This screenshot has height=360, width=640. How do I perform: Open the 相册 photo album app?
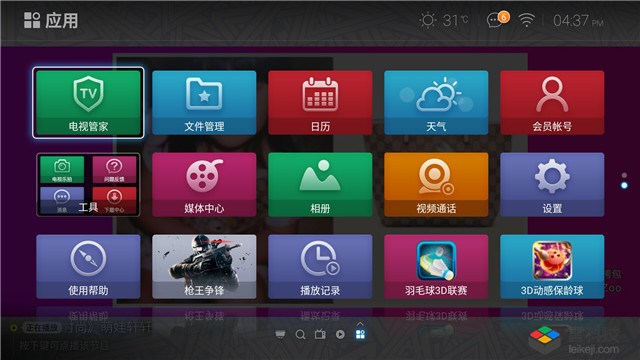tap(320, 184)
